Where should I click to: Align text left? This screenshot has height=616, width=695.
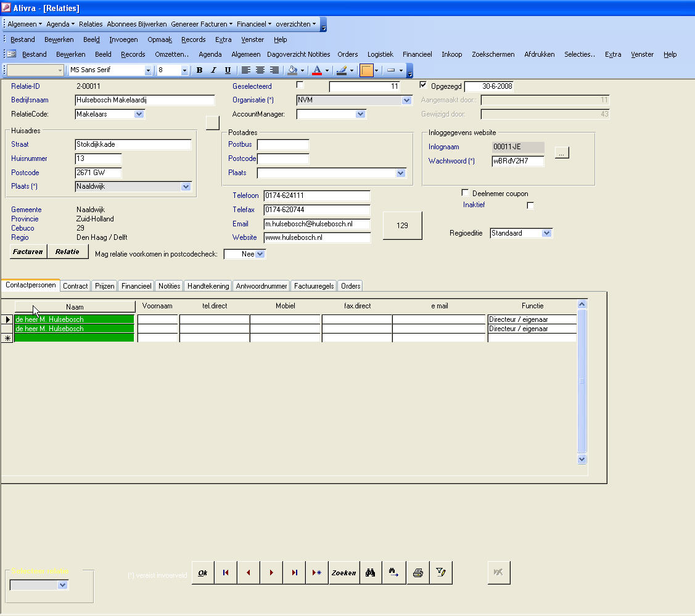click(x=245, y=70)
